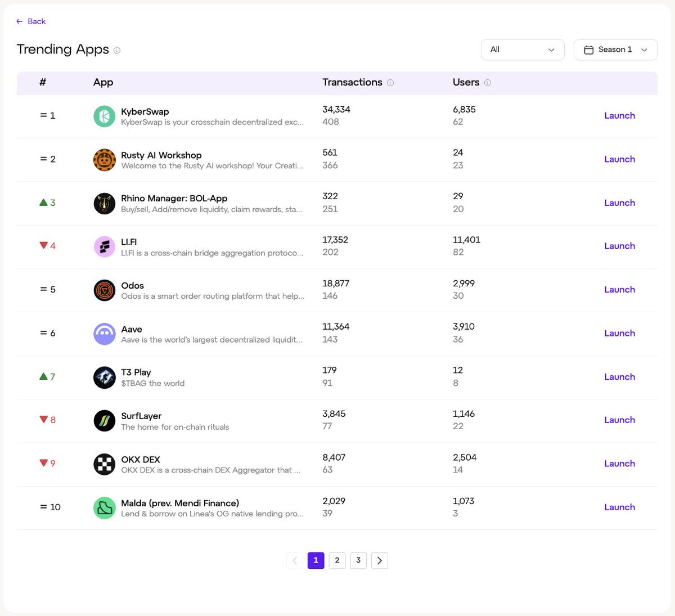The height and width of the screenshot is (616, 675).
Task: Click the info icon beside Transactions header
Action: click(390, 82)
